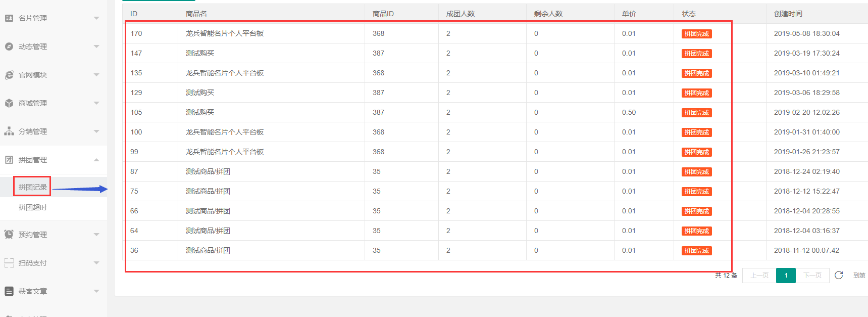Collapse the 拼团管理 menu arrow
The width and height of the screenshot is (868, 317).
pos(96,160)
